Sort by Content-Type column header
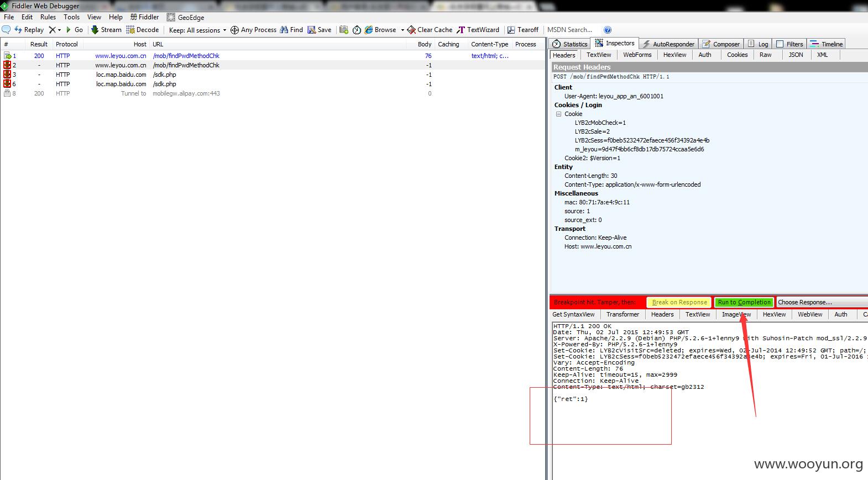 coord(489,44)
